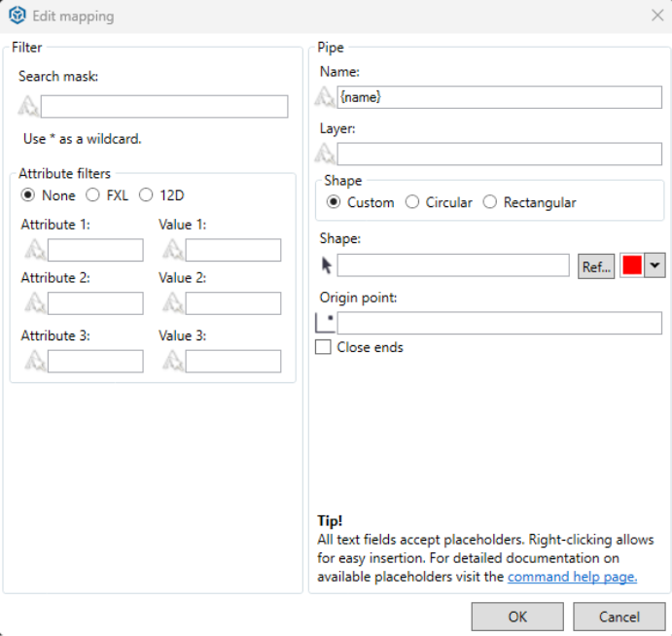Screen dimensions: 672x636
Task: Focus the Shape text input field
Action: pos(453,265)
